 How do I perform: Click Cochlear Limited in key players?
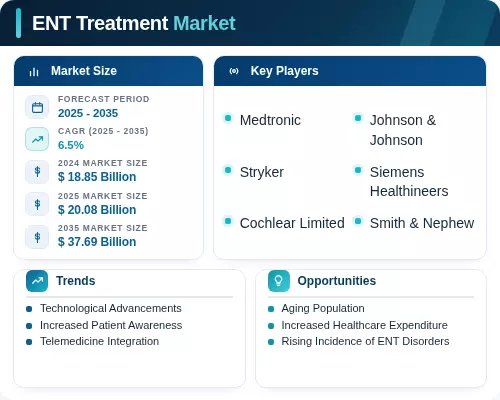pos(292,223)
